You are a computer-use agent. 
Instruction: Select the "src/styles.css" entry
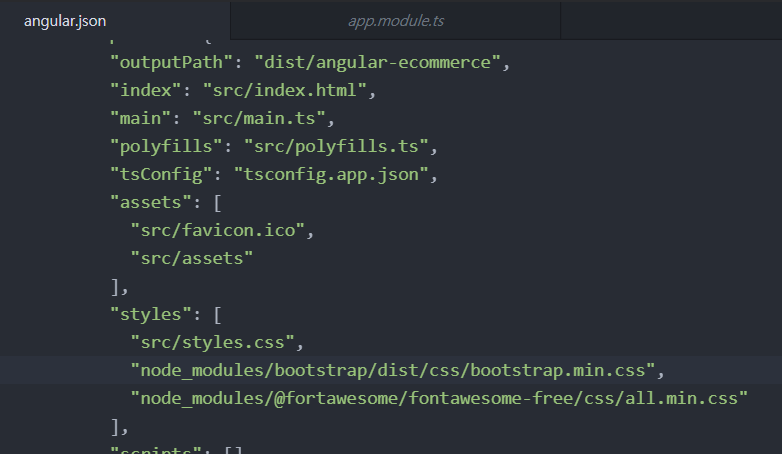212,342
